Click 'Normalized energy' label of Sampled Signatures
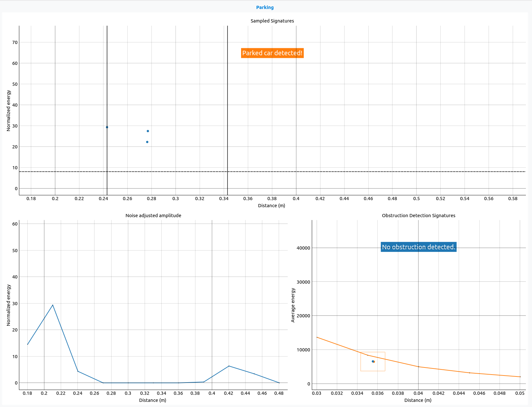This screenshot has height=407, width=532. pos(9,111)
